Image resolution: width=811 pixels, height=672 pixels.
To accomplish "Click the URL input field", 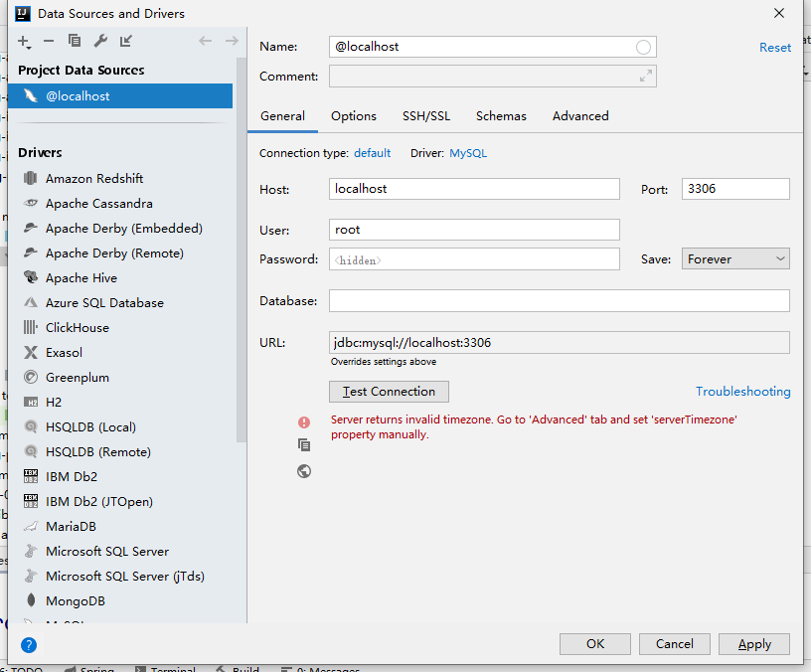I will [x=560, y=343].
